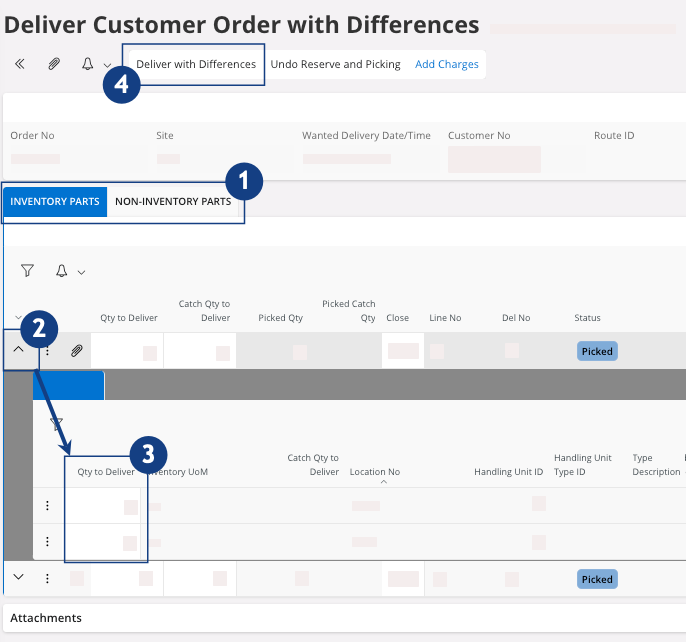
Task: Open the three-dot menu on the first reservation row
Action: (47, 506)
